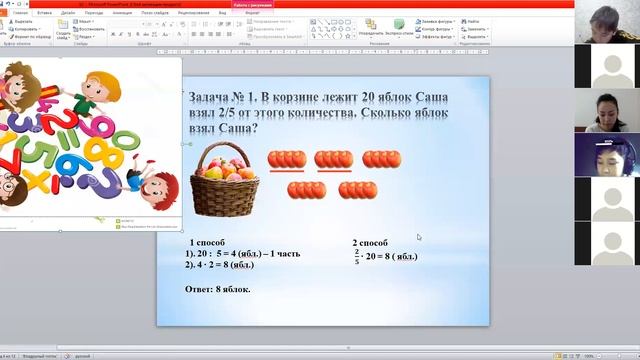Click the Undo icon in quick access toolbar
Viewport: 640px width, 360px height.
(x=8, y=4)
